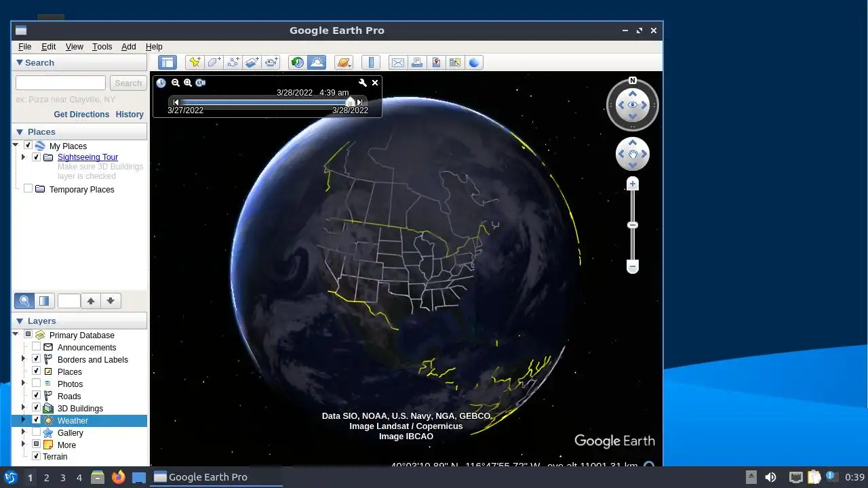The image size is (868, 488).
Task: Click the save image toolbar icon
Action: (436, 62)
